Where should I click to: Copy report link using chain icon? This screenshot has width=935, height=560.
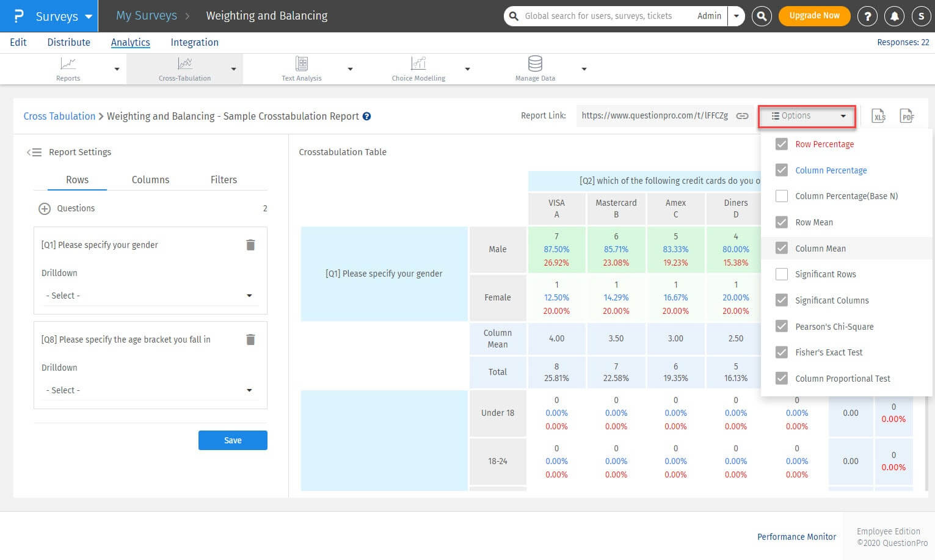click(742, 116)
